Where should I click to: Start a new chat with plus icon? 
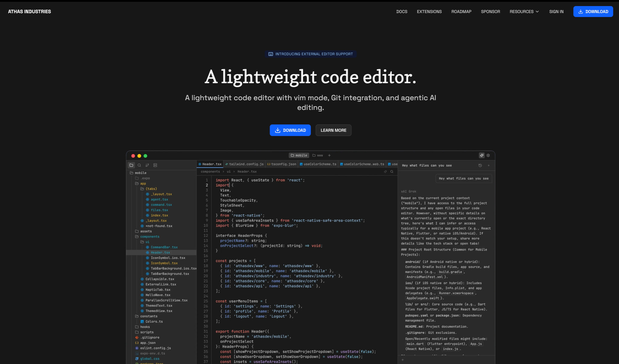coord(489,165)
